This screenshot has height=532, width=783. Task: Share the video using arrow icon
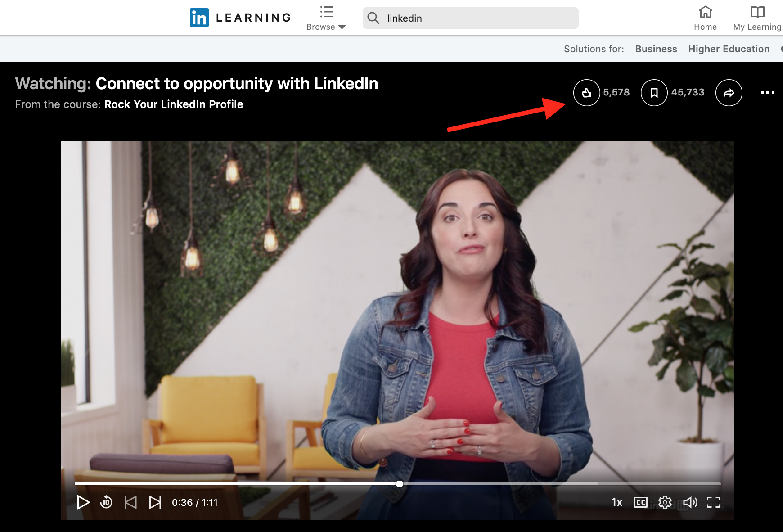[x=729, y=93]
